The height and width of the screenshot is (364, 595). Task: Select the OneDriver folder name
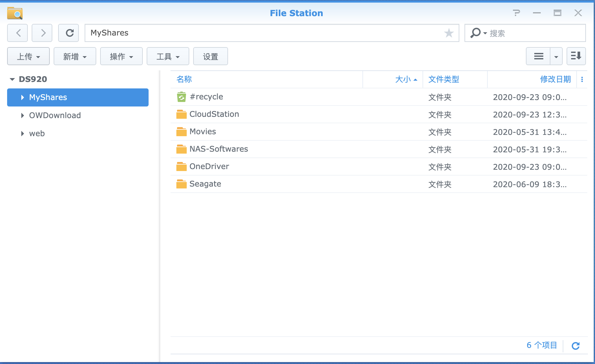(209, 167)
